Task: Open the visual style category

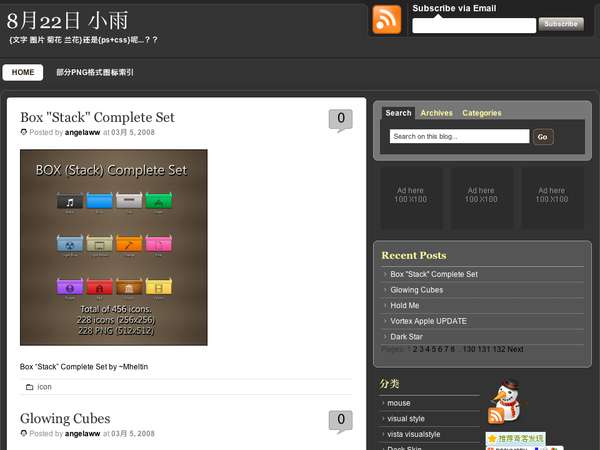Action: pyautogui.click(x=406, y=419)
